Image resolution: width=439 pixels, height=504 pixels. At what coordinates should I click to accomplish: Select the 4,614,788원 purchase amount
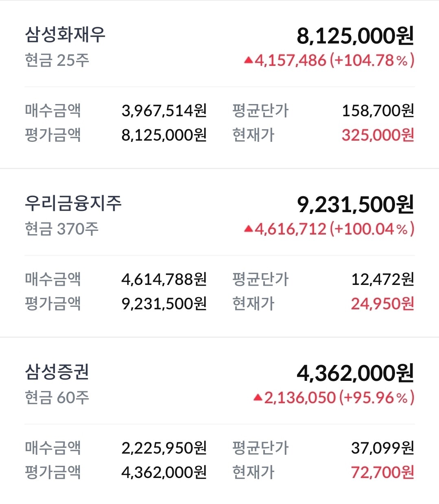(x=164, y=279)
